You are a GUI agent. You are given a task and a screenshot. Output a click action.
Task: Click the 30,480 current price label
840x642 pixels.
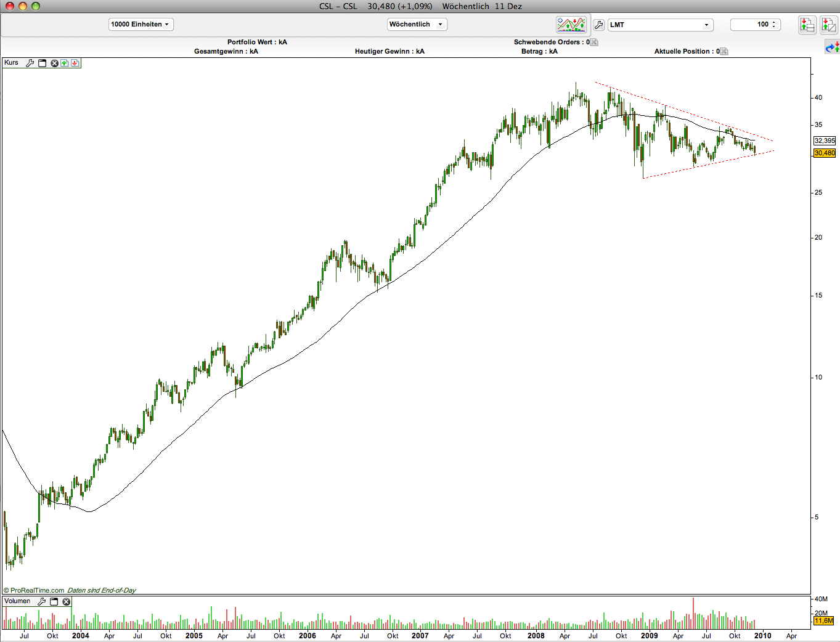[825, 153]
